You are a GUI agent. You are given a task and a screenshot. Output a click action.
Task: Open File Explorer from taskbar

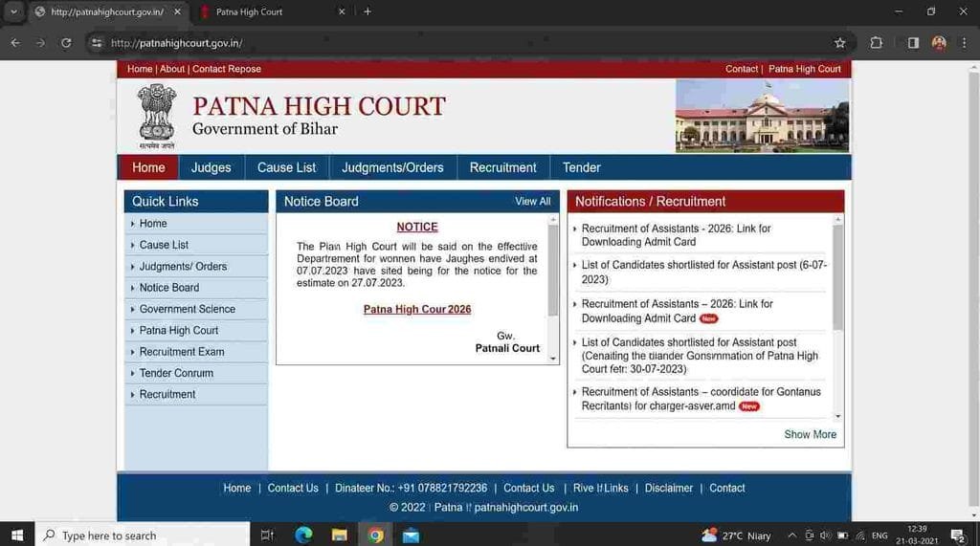340,535
